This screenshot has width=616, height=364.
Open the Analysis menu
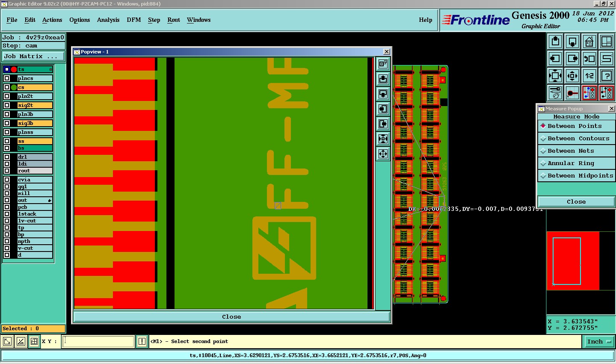coord(108,20)
